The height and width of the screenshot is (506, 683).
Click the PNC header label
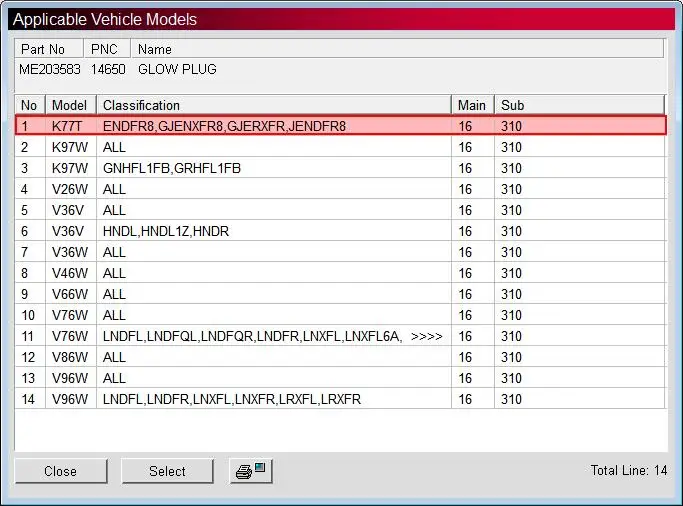click(x=107, y=49)
